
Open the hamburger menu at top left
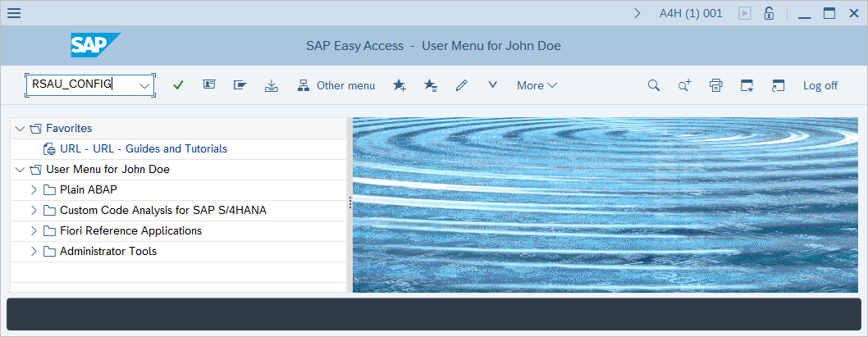14,13
